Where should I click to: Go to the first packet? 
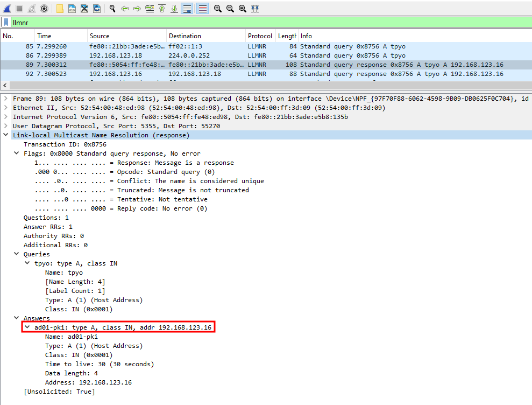tap(162, 9)
